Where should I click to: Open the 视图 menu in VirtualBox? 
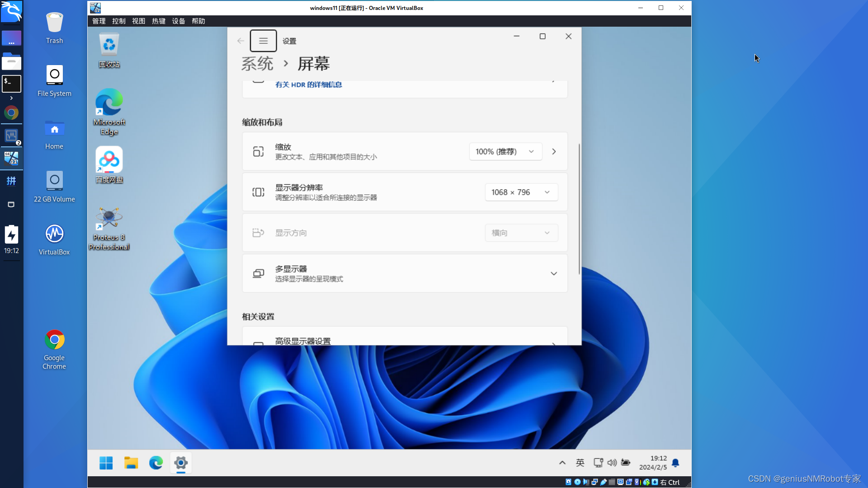point(138,21)
